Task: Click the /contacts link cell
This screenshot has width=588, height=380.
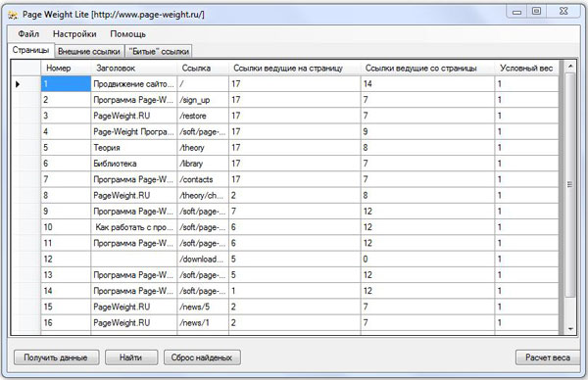Action: click(203, 179)
